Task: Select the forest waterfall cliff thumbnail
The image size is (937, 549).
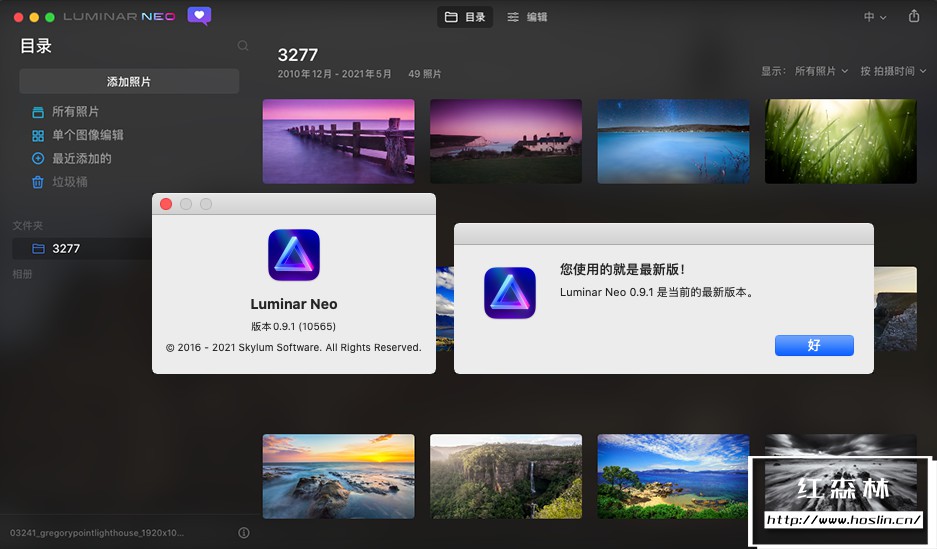Action: coord(506,476)
